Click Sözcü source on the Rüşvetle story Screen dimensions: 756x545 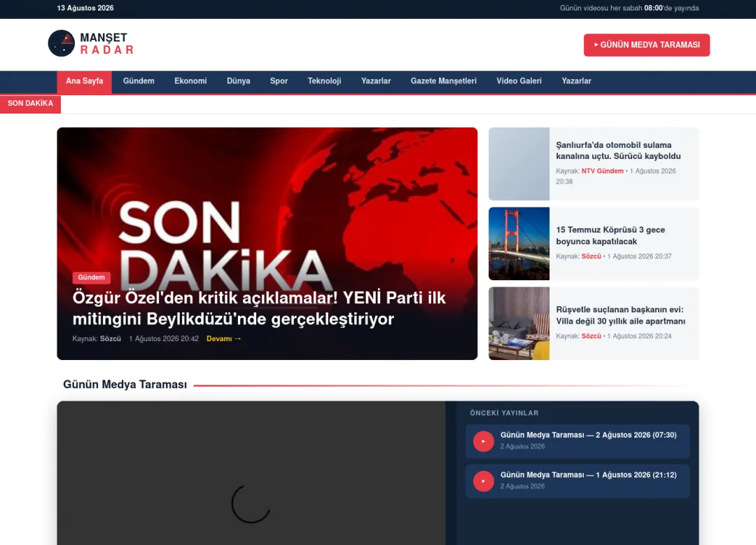pyautogui.click(x=591, y=336)
